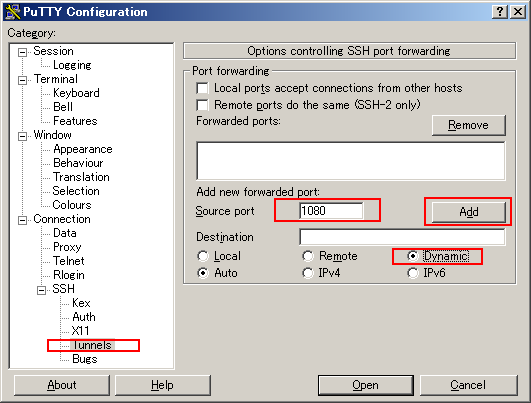Click the About button
531x403 pixels.
coord(62,385)
